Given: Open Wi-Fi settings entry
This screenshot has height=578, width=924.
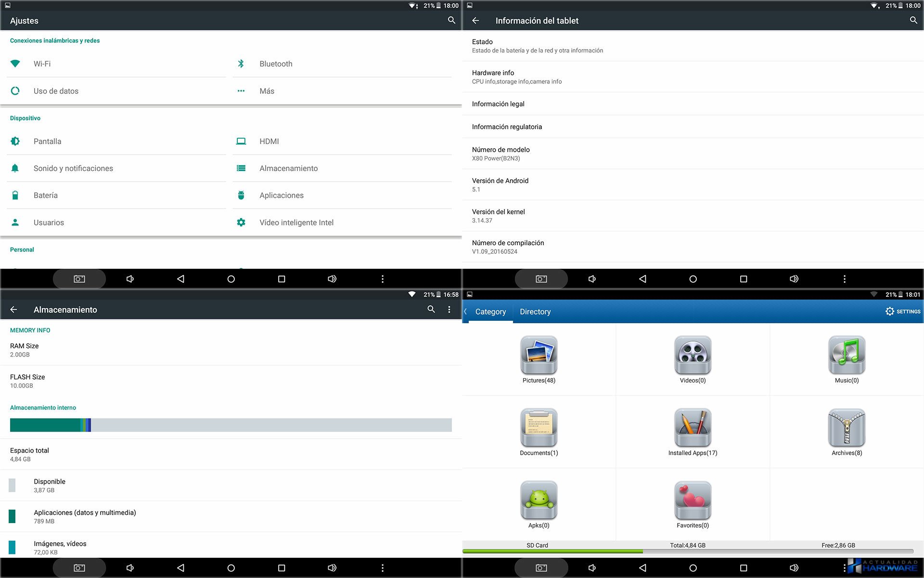Looking at the screenshot, I should point(42,64).
